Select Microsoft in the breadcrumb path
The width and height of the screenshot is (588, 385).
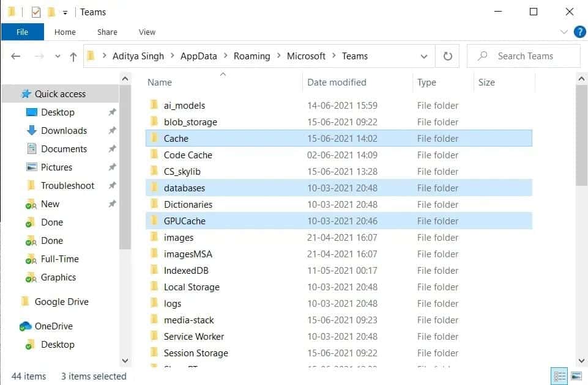[x=306, y=56]
